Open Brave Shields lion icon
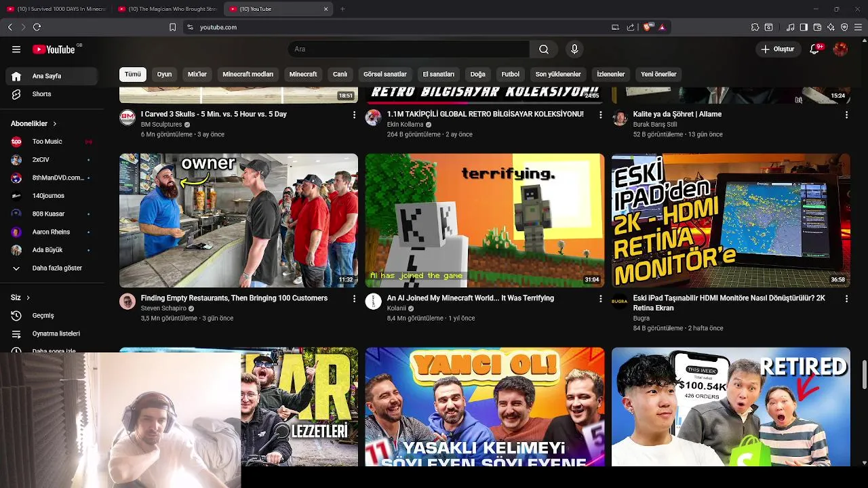This screenshot has height=488, width=868. coord(647,27)
